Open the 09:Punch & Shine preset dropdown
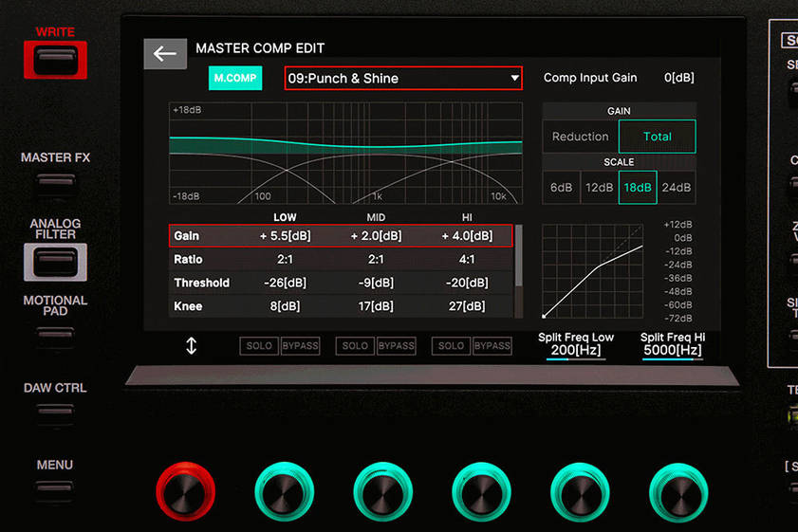Viewport: 798px width, 532px height. (x=403, y=78)
